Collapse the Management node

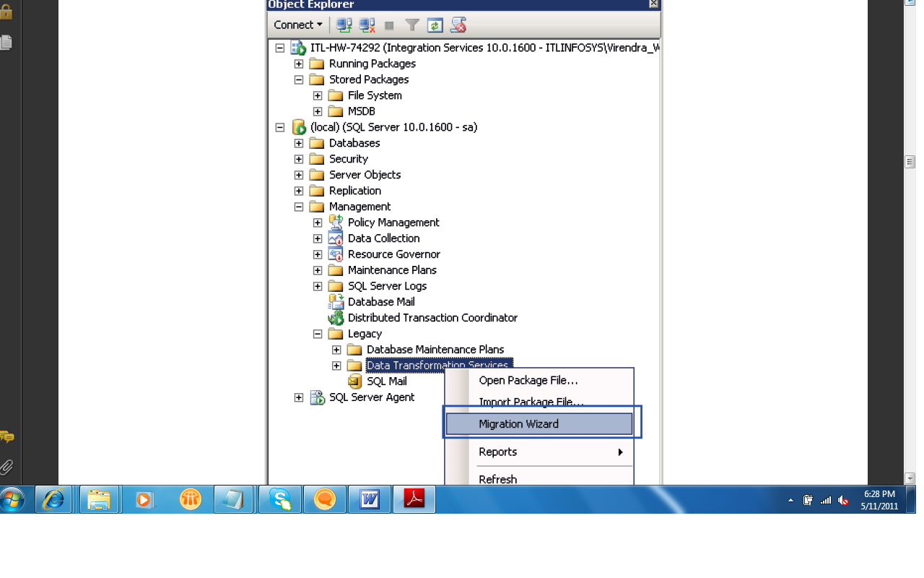coord(299,206)
